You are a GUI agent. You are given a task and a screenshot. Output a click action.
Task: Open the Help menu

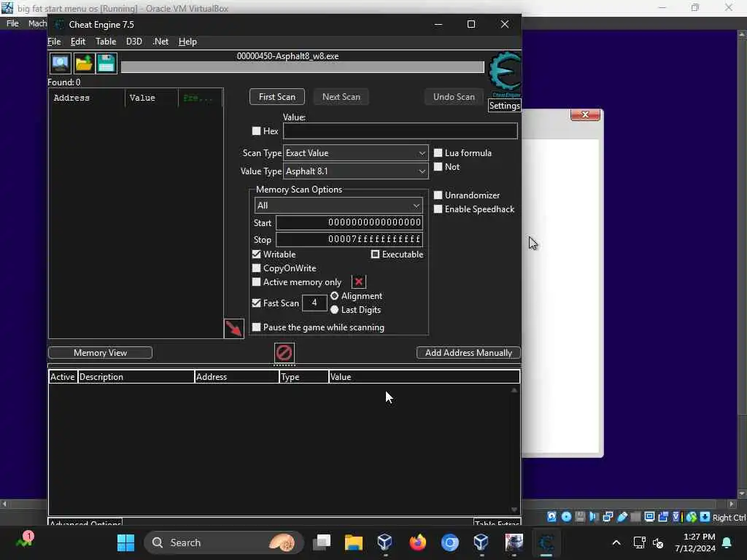click(x=187, y=42)
